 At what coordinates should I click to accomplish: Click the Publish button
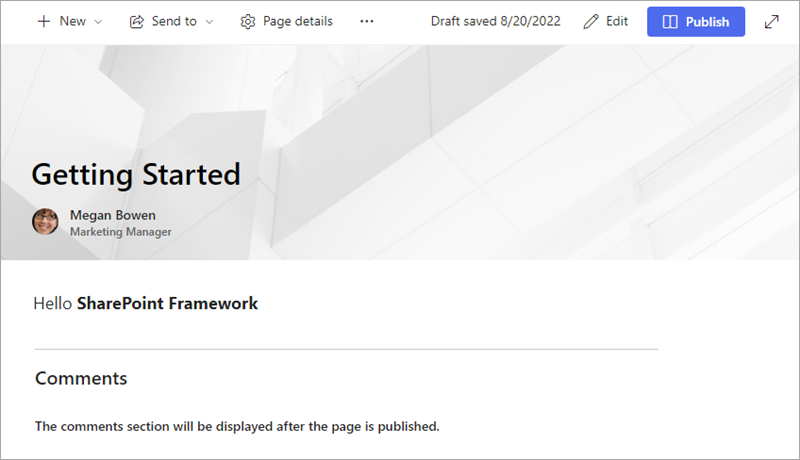pos(696,21)
